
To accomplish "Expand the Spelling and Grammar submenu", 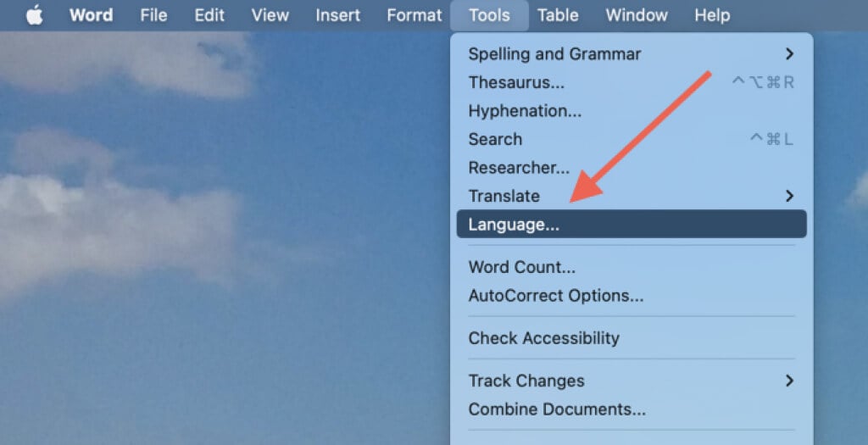I will point(632,54).
